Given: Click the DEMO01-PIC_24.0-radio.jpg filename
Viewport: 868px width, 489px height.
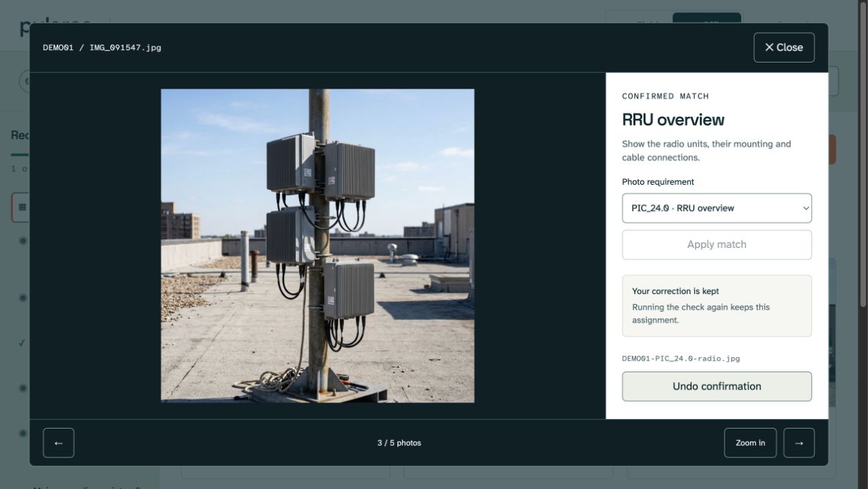Looking at the screenshot, I should 681,359.
